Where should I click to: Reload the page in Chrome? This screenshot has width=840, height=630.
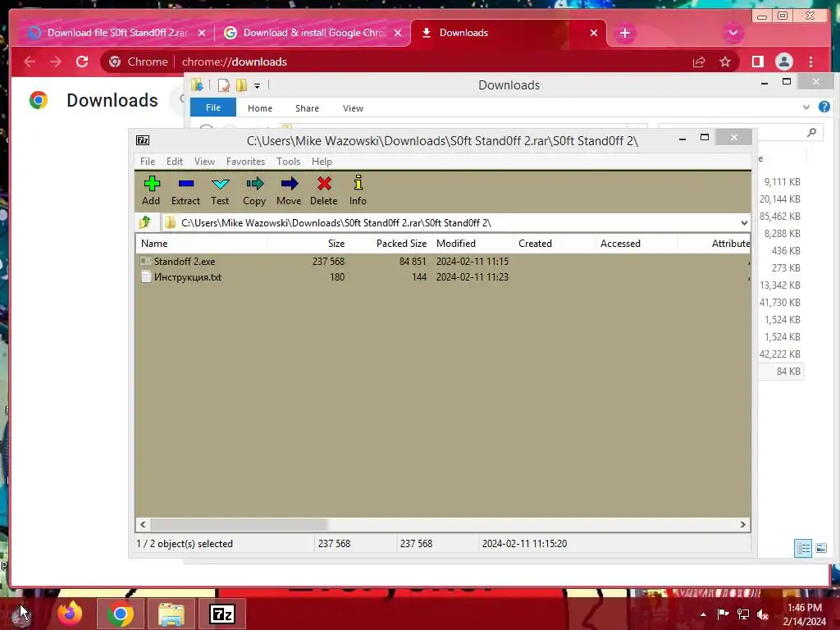(x=82, y=62)
